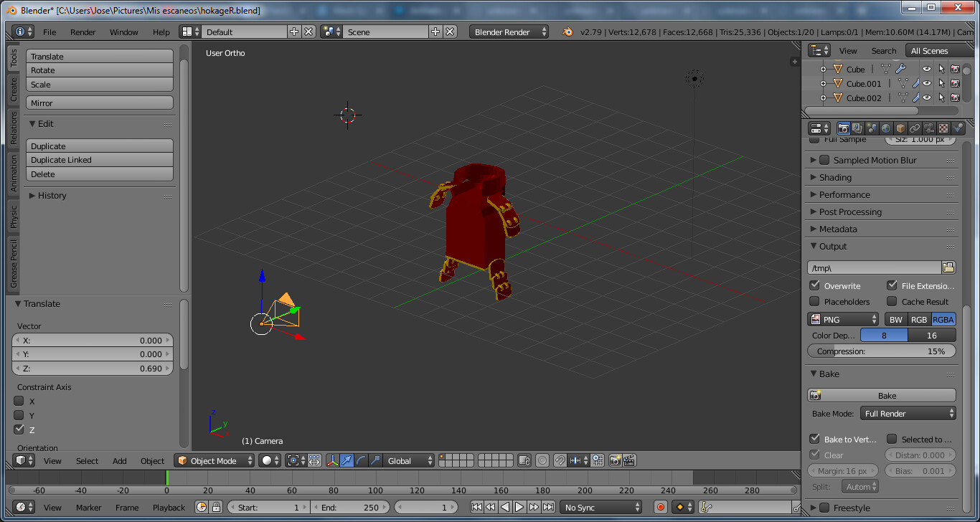The width and height of the screenshot is (980, 522).
Task: Open the Window menu
Action: [x=124, y=32]
